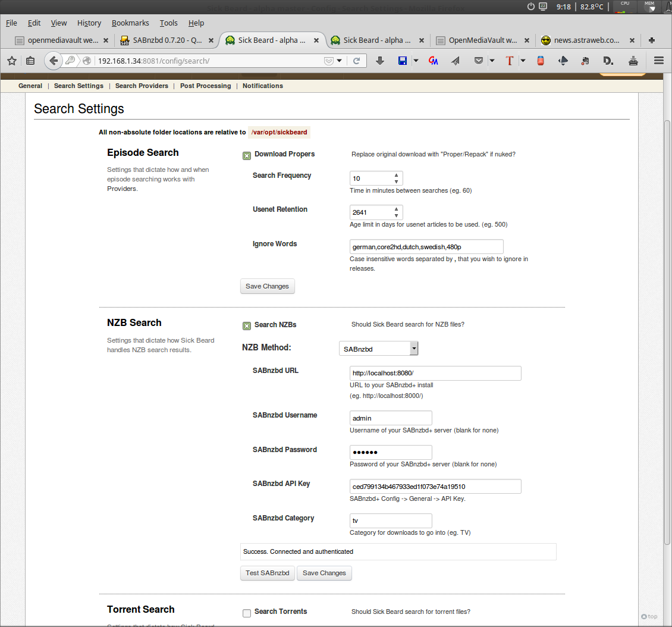Click the vertical page scrollbar
This screenshot has width=672, height=627.
667,333
